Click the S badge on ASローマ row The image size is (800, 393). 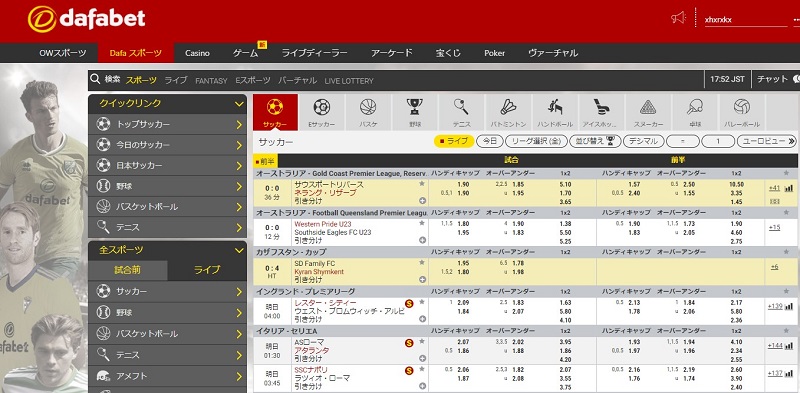(x=409, y=343)
